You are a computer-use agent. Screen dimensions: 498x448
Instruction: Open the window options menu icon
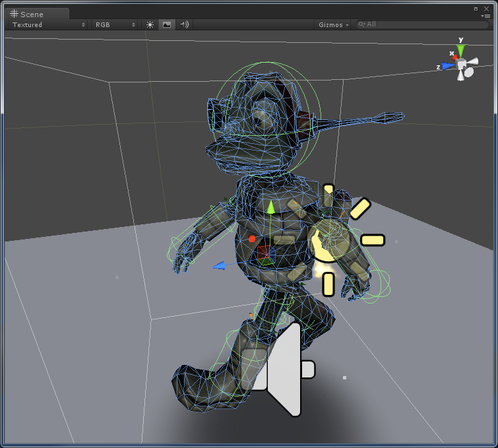click(x=486, y=16)
